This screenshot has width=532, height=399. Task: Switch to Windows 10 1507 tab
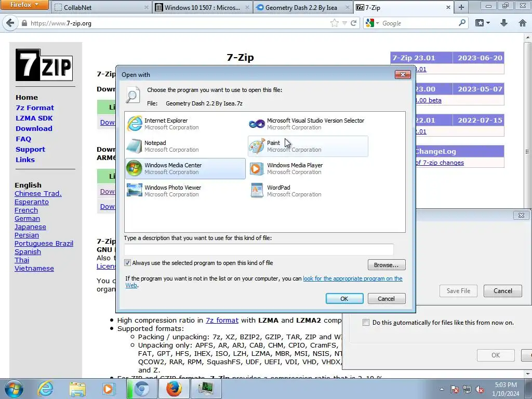pos(202,7)
